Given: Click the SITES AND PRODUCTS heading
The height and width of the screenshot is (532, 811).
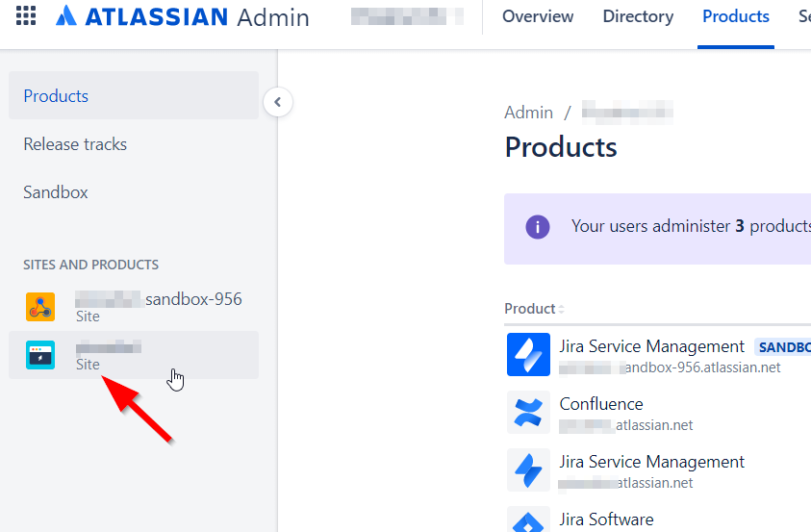Looking at the screenshot, I should pos(91,265).
